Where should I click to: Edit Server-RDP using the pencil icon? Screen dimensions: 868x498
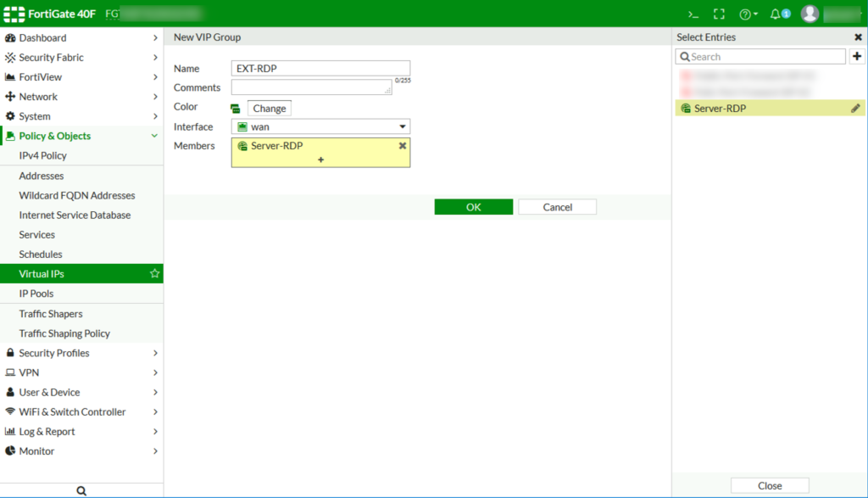tap(856, 108)
